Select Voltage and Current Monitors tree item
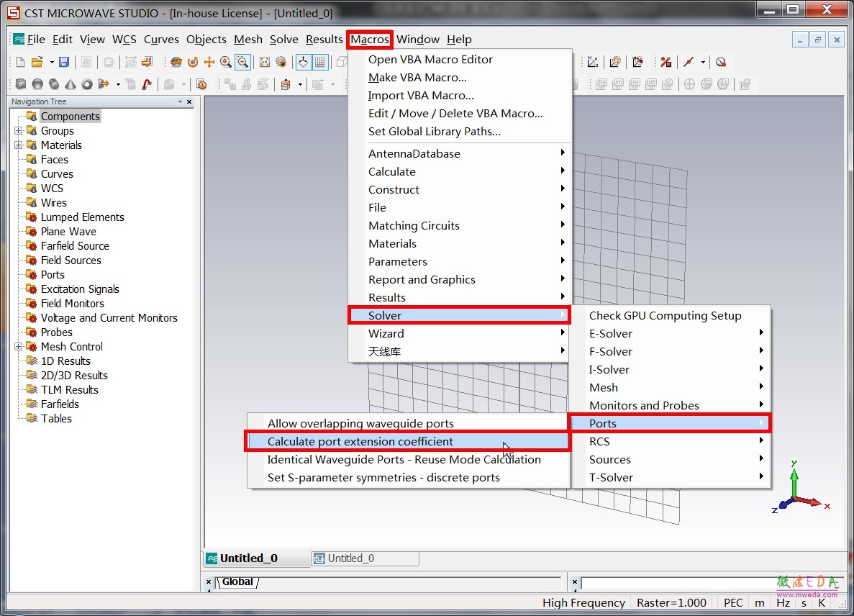This screenshot has width=854, height=616. pos(109,317)
